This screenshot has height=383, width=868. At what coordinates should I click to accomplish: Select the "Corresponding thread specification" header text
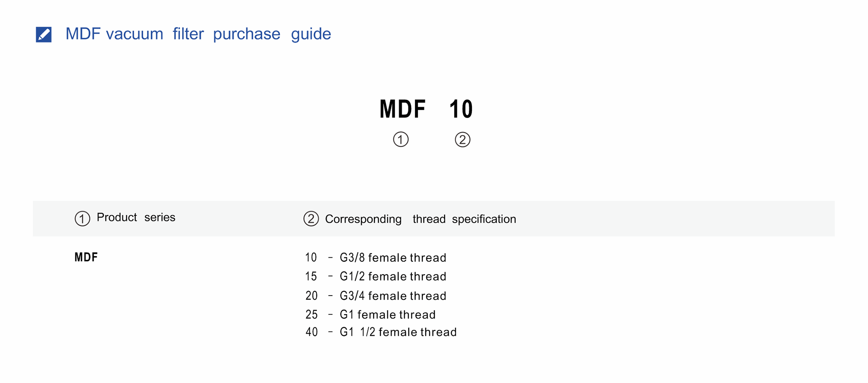(420, 219)
